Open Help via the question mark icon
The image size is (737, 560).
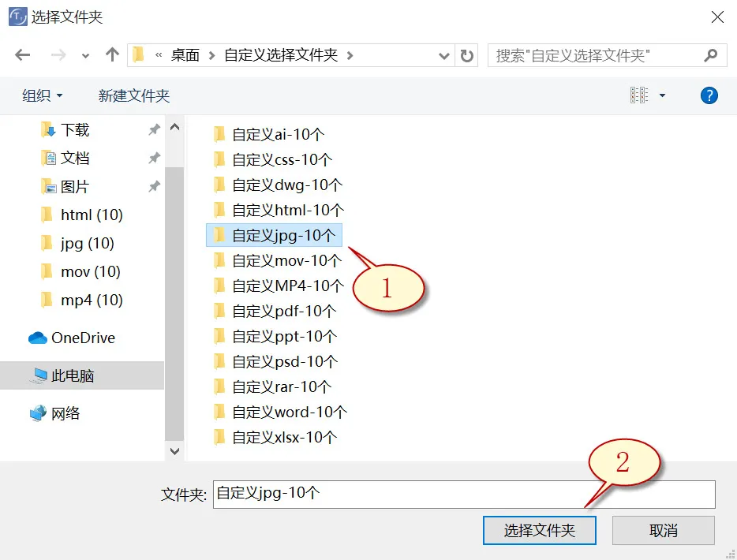pyautogui.click(x=709, y=95)
